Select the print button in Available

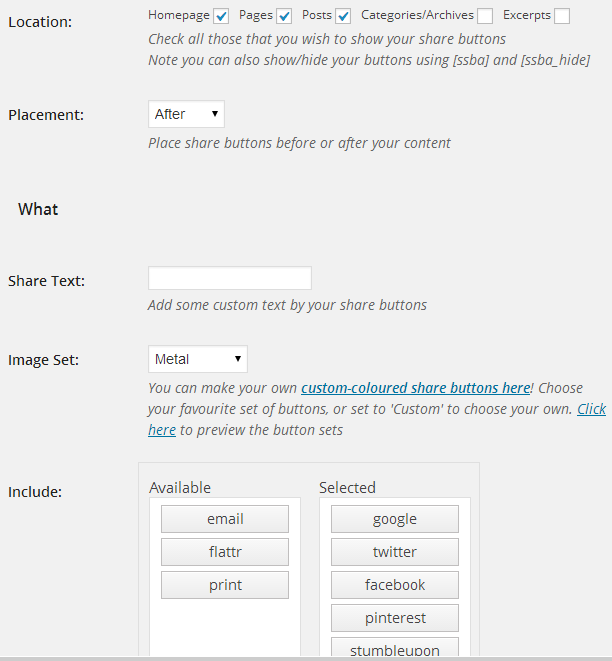(x=225, y=585)
